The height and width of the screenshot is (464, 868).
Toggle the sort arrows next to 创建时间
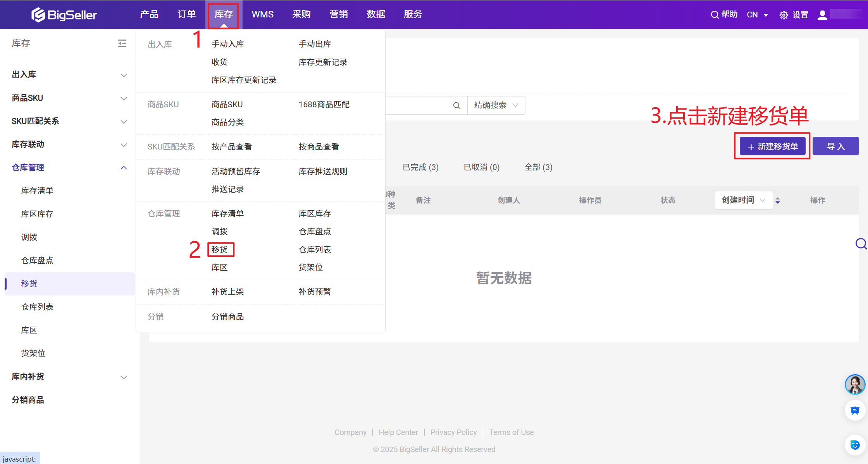pyautogui.click(x=778, y=200)
